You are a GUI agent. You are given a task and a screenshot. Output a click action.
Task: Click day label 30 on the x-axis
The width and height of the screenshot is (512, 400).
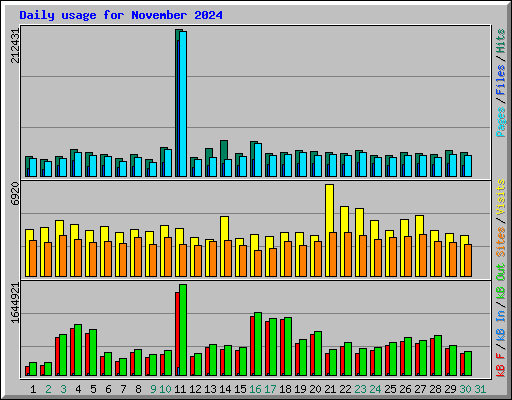[x=465, y=389]
